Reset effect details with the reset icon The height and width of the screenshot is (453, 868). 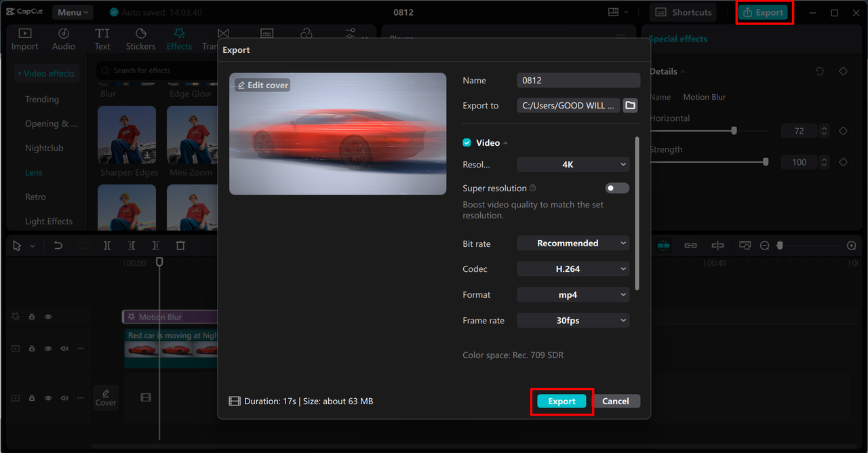coord(819,71)
